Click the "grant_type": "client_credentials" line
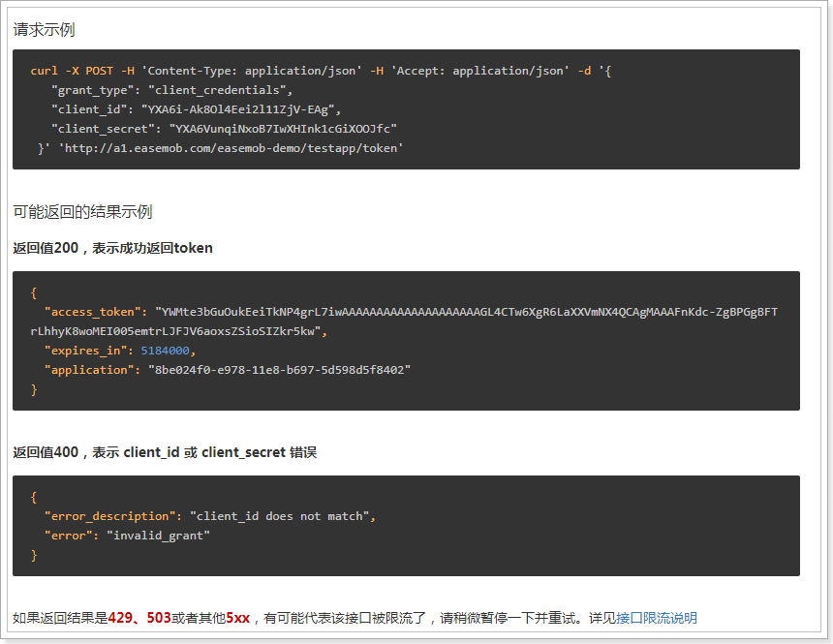The height and width of the screenshot is (644, 833). coord(172,90)
